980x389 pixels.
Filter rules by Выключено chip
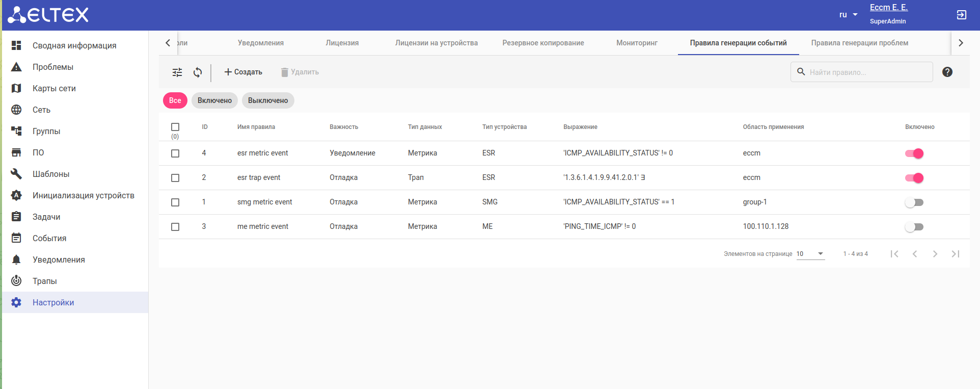tap(268, 100)
